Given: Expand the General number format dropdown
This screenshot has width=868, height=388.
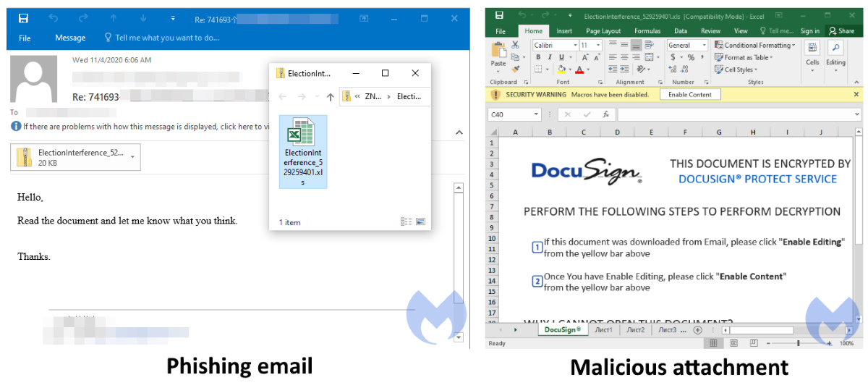Looking at the screenshot, I should (x=704, y=45).
